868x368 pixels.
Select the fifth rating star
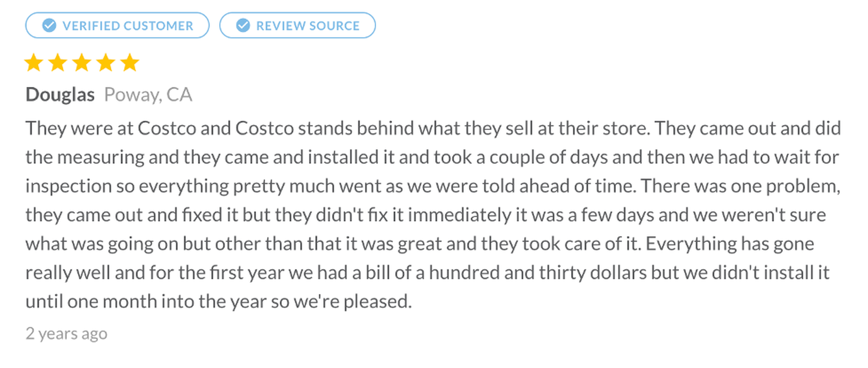pyautogui.click(x=130, y=63)
